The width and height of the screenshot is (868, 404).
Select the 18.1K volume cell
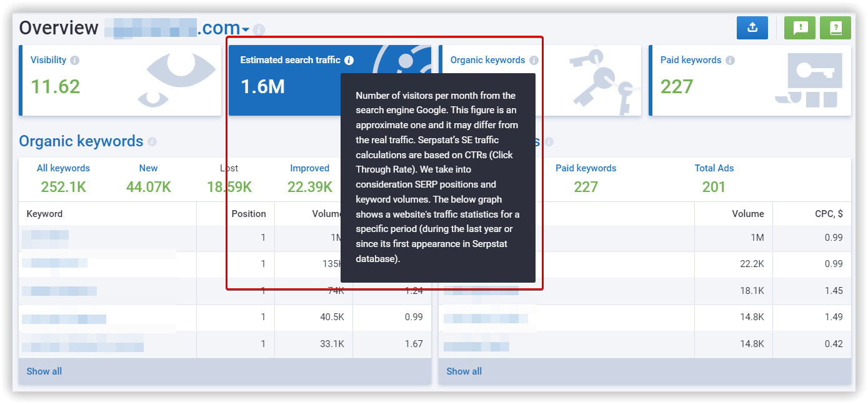pyautogui.click(x=752, y=291)
